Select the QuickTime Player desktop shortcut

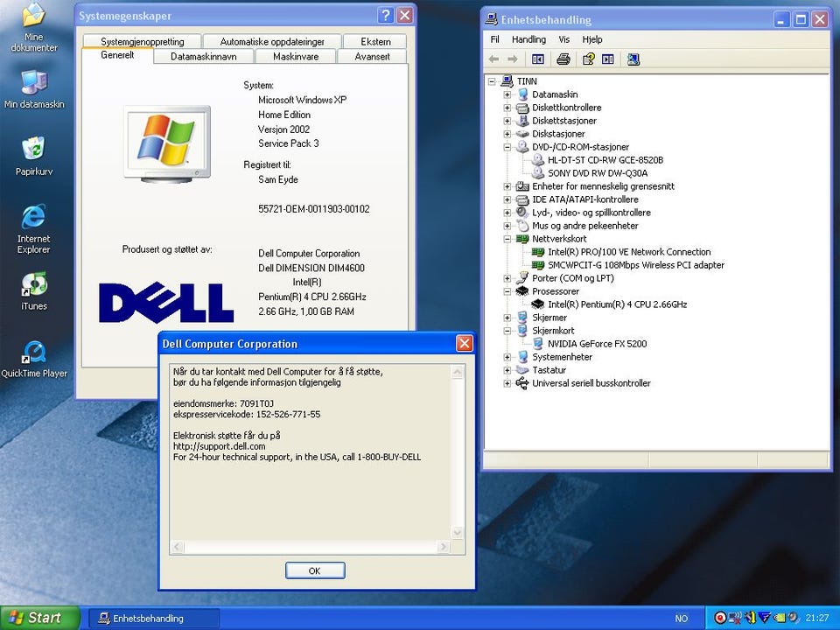[x=34, y=359]
